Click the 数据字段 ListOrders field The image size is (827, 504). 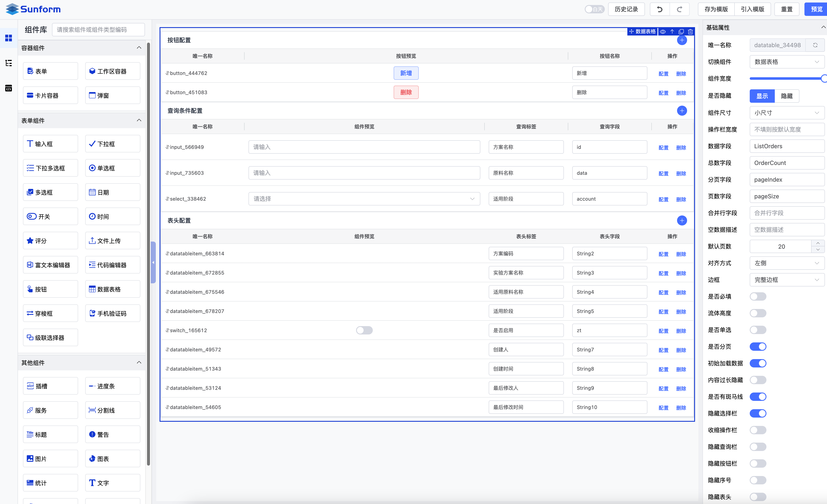click(787, 146)
